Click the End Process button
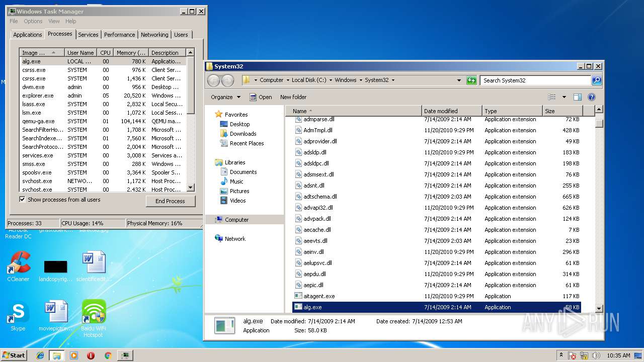 (x=170, y=201)
